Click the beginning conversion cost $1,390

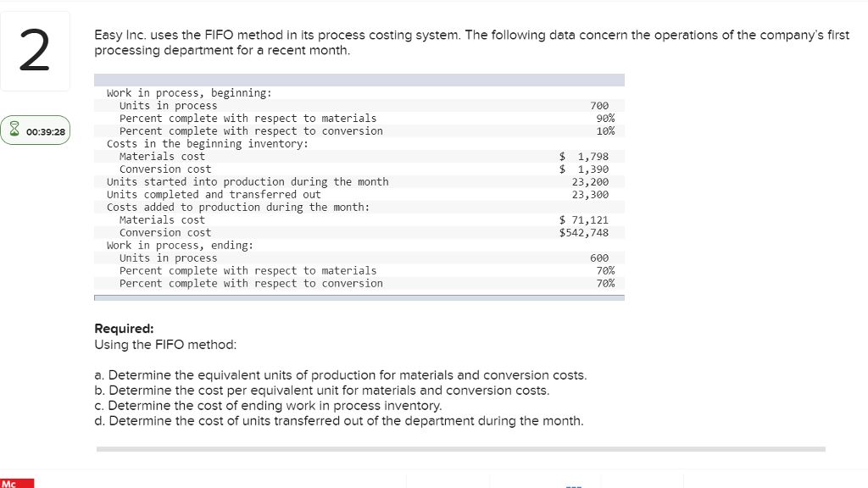584,169
